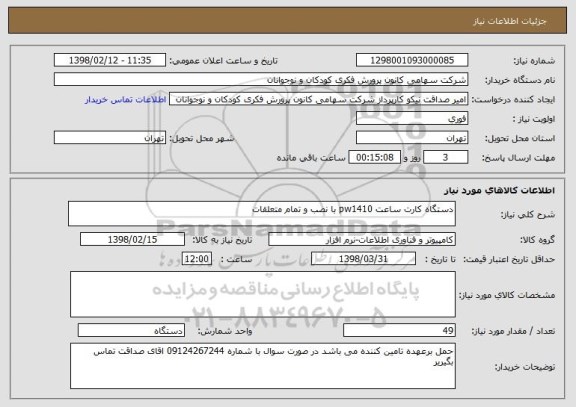Select the announcement date field 1398/02/12 - 11:35
The height and width of the screenshot is (407, 576).
pos(110,60)
